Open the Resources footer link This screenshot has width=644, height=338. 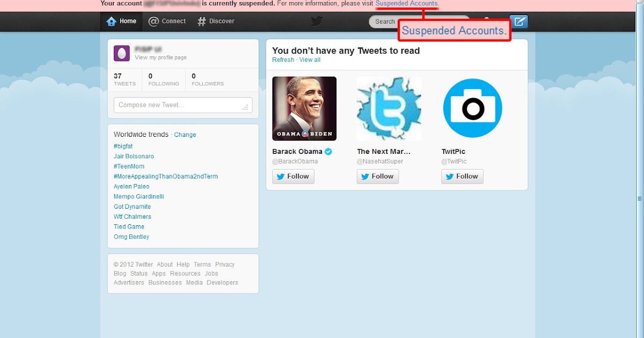point(185,274)
